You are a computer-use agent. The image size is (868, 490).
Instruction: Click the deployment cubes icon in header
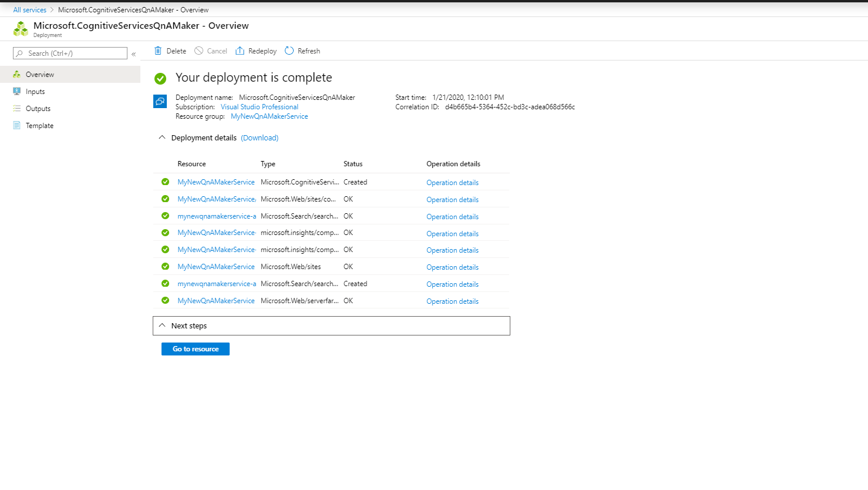click(x=21, y=29)
